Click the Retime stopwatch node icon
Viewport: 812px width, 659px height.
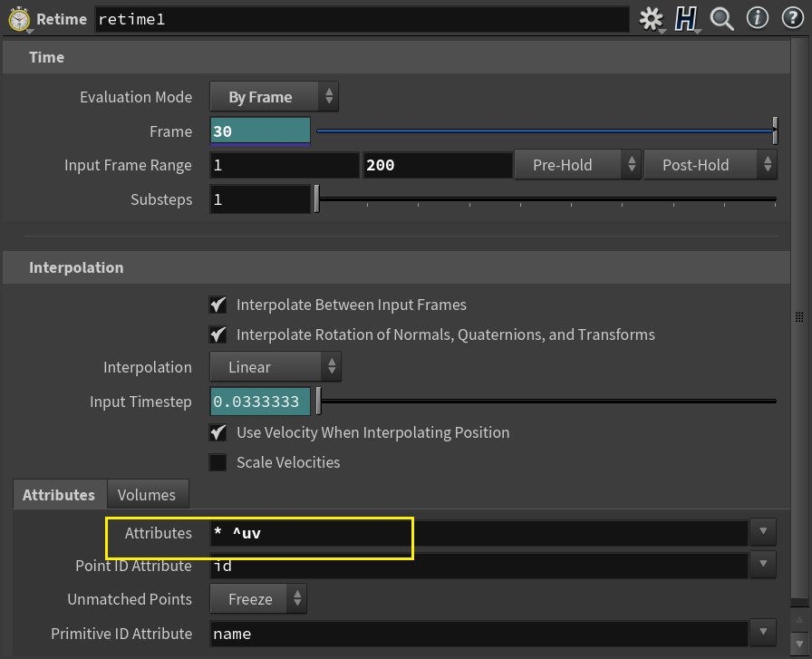click(19, 20)
